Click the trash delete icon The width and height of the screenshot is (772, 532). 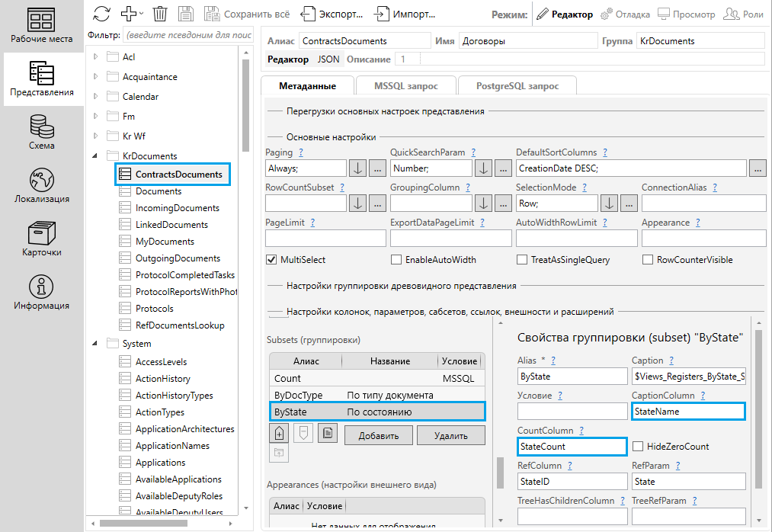(x=160, y=14)
